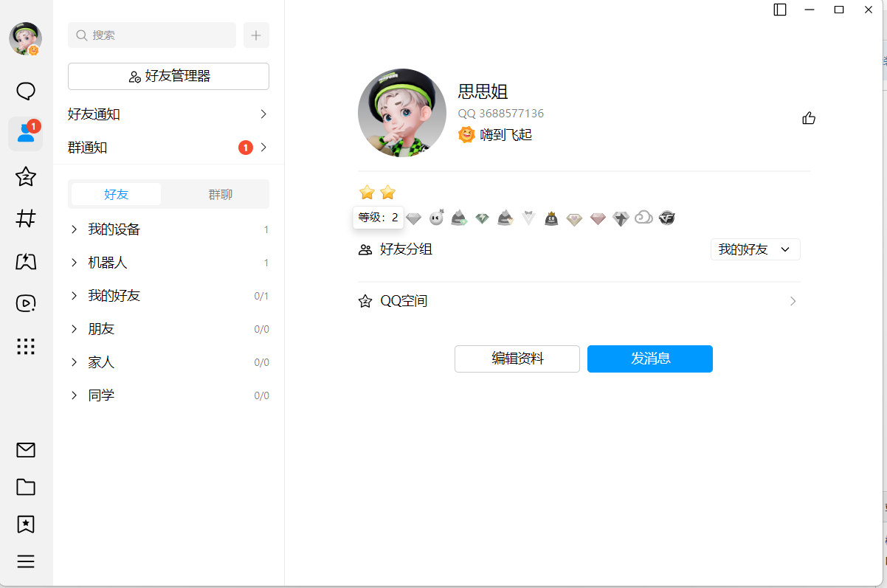887x588 pixels.
Task: Click the thumbs-up like icon
Action: point(809,118)
